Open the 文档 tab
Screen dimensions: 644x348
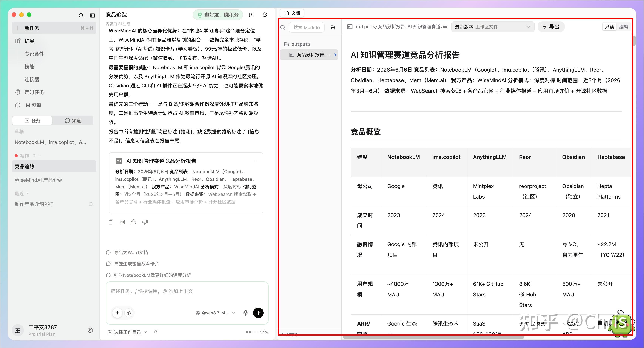(x=292, y=13)
